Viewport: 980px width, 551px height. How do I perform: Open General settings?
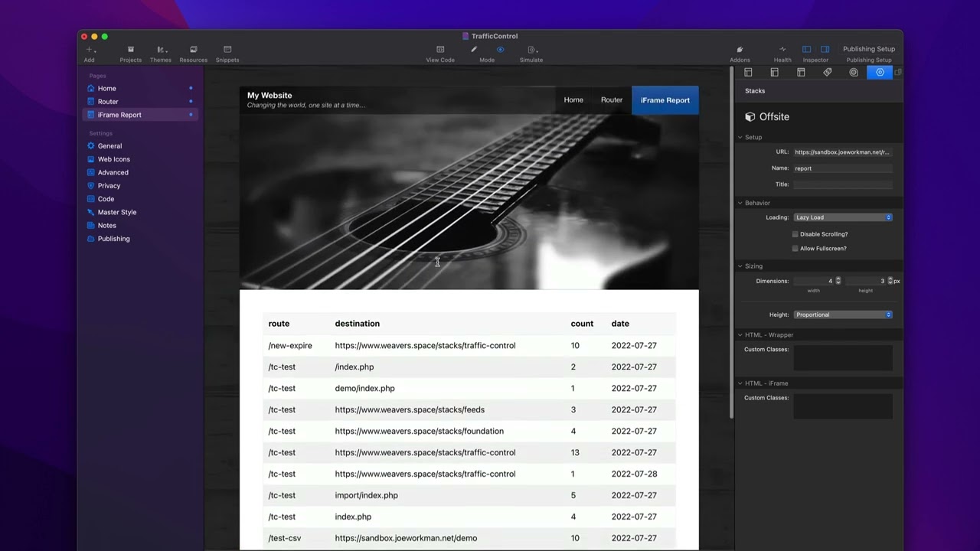[109, 145]
